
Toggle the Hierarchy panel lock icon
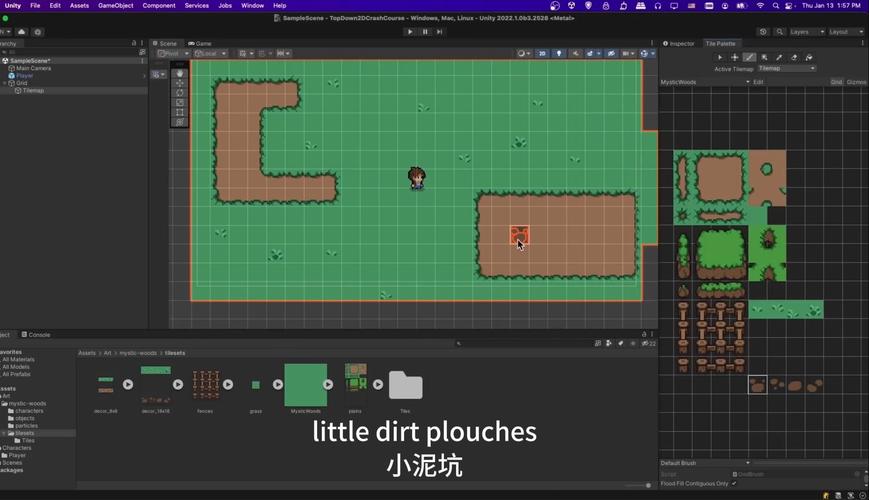[134, 43]
